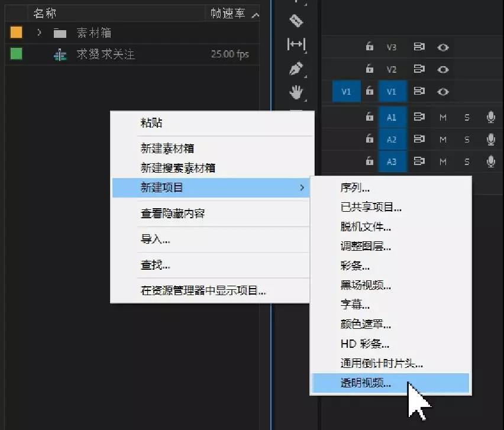This screenshot has width=504, height=430.
Task: Select the Pen tool
Action: pos(296,69)
